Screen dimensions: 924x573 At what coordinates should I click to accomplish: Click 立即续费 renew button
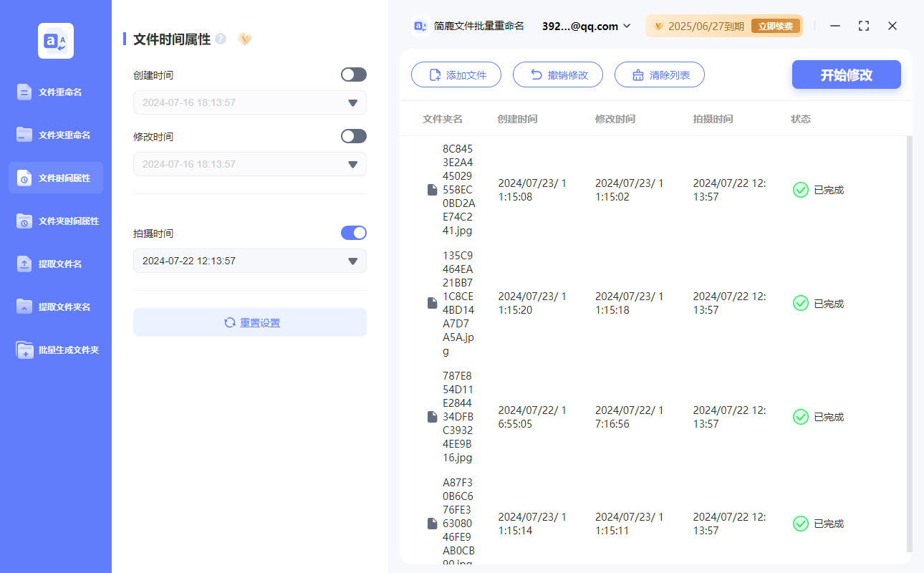[776, 27]
